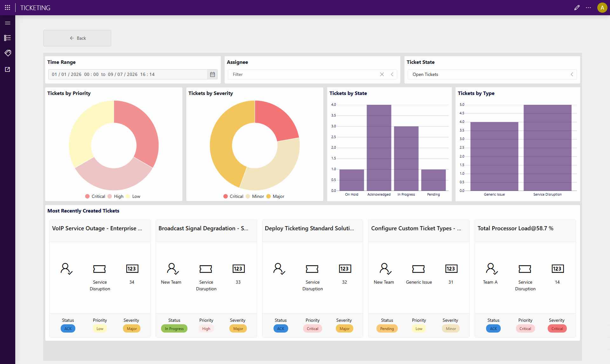Open user avatar A profile menu

[602, 8]
